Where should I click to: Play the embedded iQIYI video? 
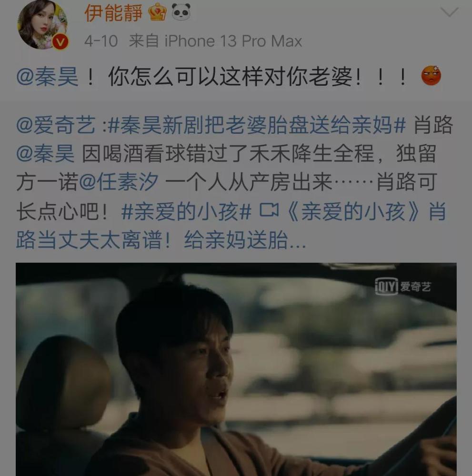tap(236, 369)
